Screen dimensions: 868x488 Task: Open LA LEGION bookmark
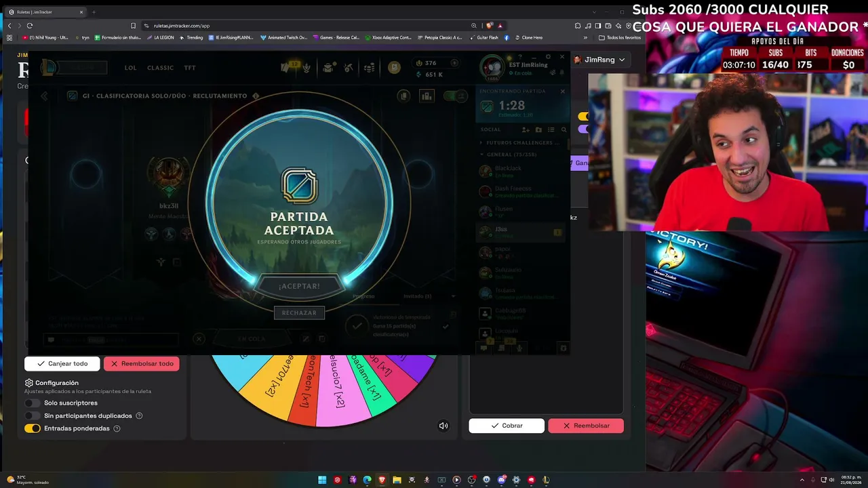(x=160, y=38)
